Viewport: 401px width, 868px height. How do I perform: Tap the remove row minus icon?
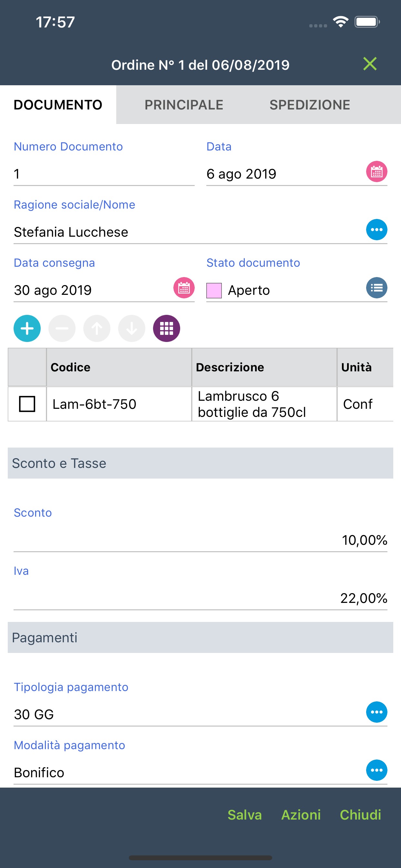click(x=62, y=328)
